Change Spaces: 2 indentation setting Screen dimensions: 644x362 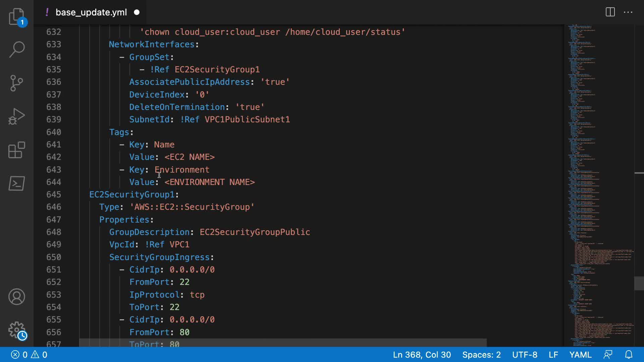tap(481, 355)
